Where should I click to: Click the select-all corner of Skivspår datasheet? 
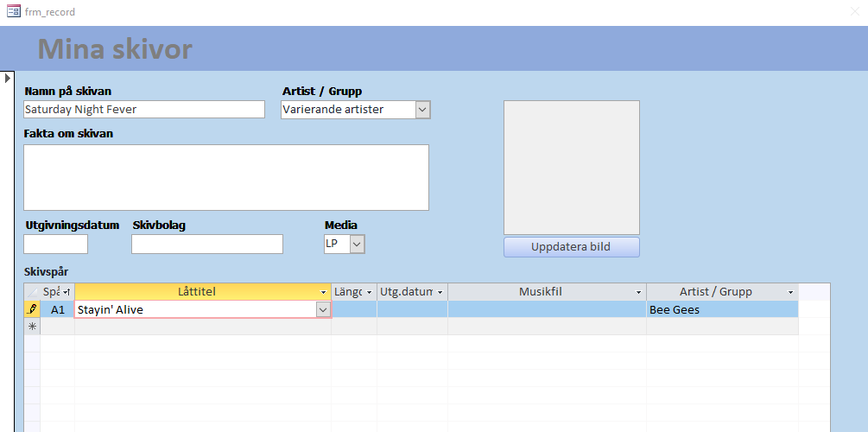pyautogui.click(x=32, y=292)
